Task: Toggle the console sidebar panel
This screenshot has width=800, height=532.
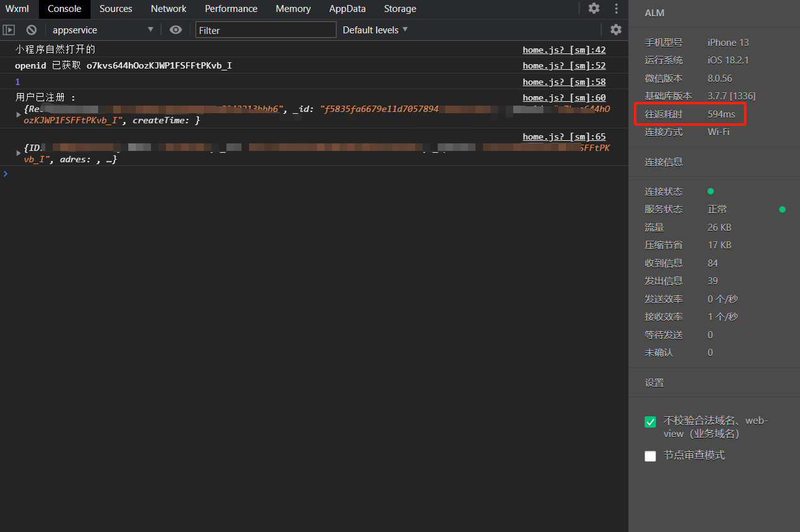Action: (9, 30)
